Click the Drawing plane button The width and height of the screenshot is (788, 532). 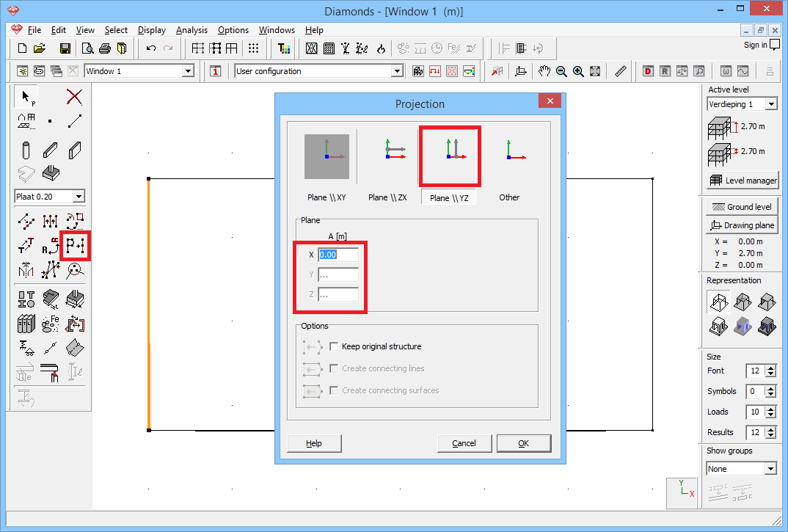[742, 225]
